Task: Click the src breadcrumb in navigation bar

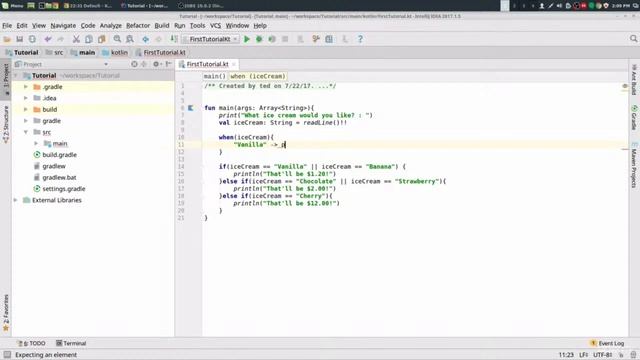Action: tap(55, 52)
